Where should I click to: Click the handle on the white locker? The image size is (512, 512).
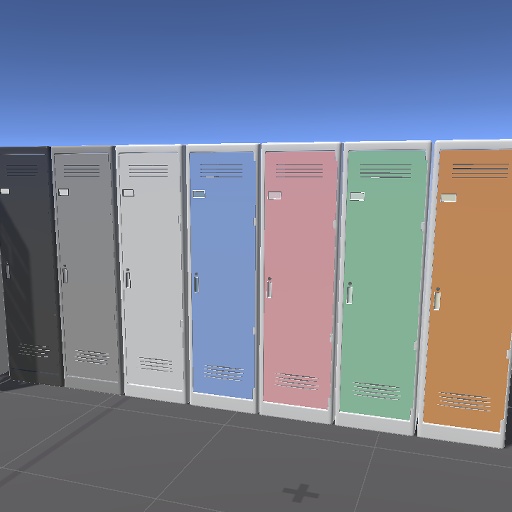[x=128, y=278]
